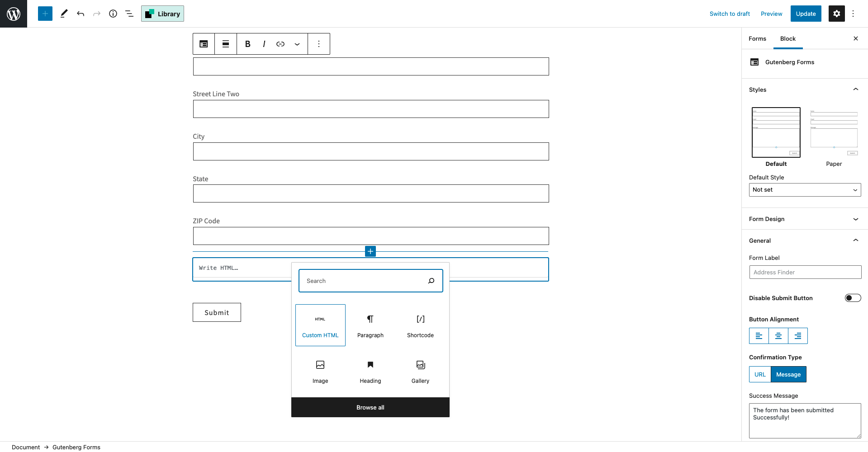Collapse the Styles section
Viewport: 868px width, 452px height.
click(855, 89)
